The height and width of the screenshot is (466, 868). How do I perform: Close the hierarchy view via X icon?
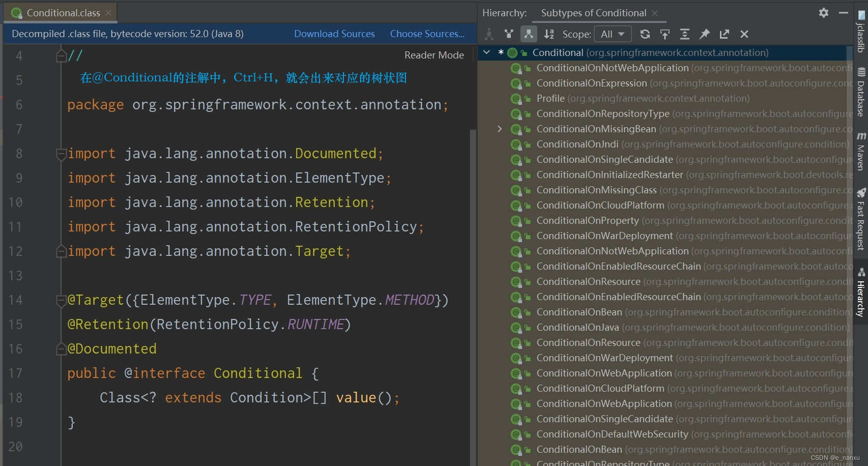pyautogui.click(x=744, y=34)
